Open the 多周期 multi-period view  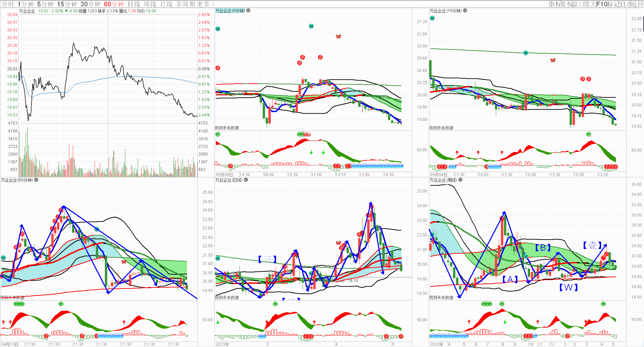click(x=186, y=4)
